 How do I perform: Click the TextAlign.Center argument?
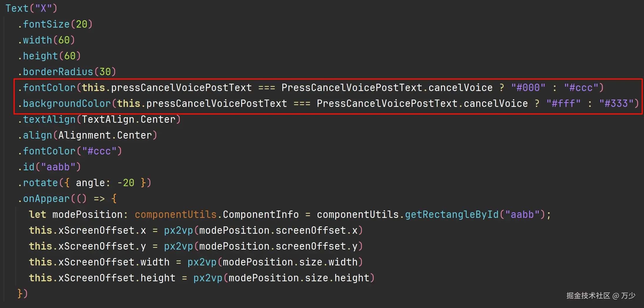tap(128, 119)
